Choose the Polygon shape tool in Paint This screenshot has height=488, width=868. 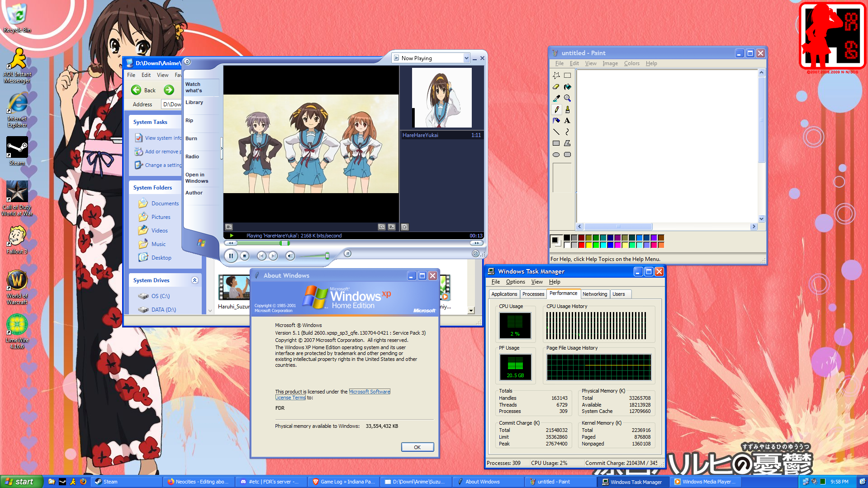[567, 143]
